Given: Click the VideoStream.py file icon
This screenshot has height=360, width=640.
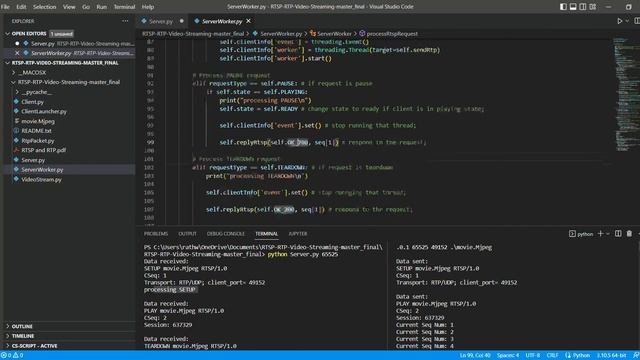Looking at the screenshot, I should tap(16, 179).
